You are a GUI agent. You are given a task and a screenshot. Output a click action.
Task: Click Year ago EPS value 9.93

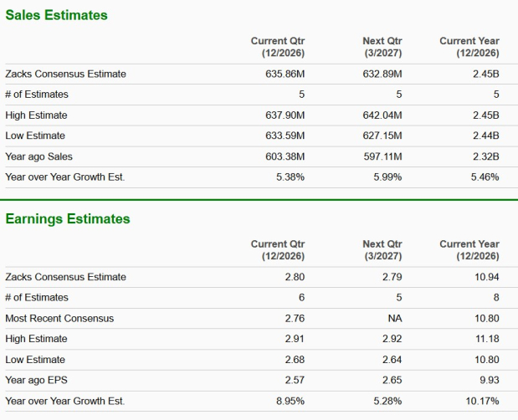(x=490, y=380)
